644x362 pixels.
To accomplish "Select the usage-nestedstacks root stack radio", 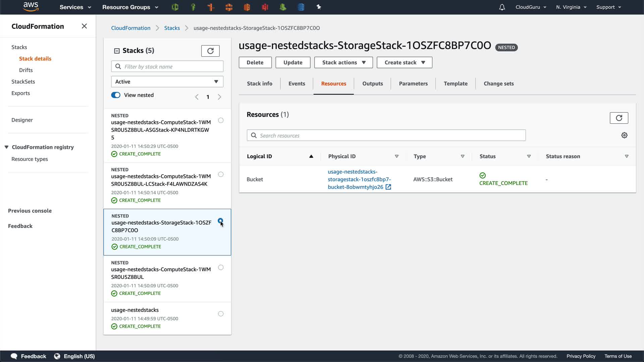I will click(x=221, y=314).
